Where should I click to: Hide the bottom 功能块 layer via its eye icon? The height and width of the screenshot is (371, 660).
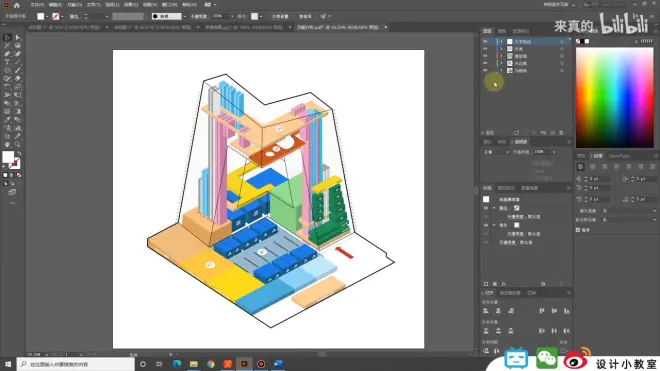click(485, 70)
